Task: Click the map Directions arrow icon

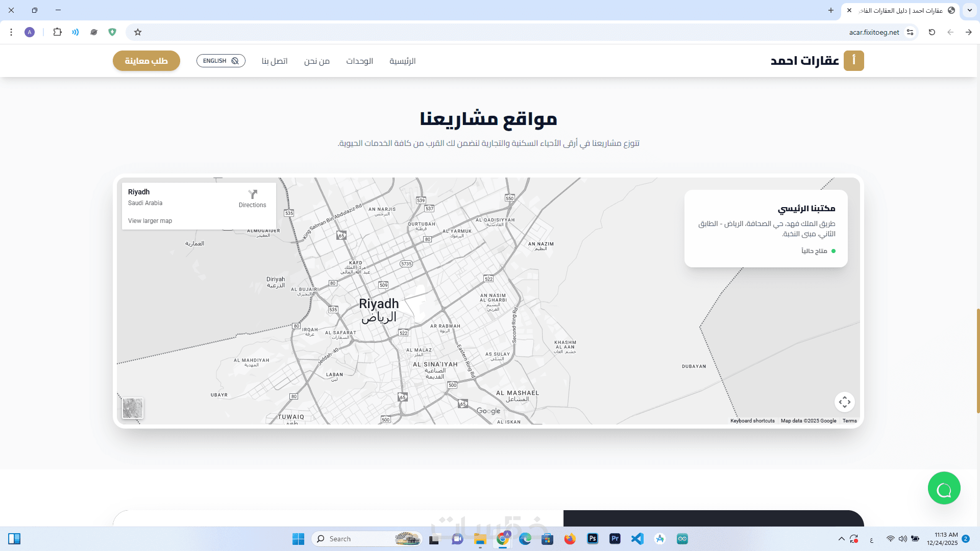Action: click(253, 194)
